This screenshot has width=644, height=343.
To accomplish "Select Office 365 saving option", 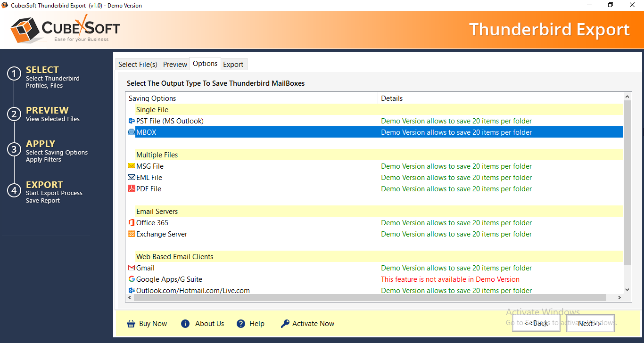I will coord(152,223).
